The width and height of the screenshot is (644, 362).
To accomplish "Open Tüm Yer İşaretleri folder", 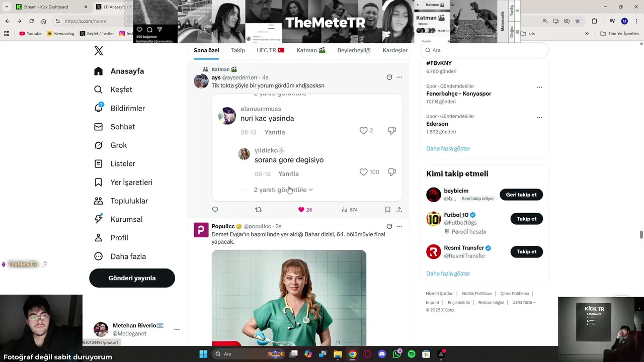I will (x=620, y=33).
